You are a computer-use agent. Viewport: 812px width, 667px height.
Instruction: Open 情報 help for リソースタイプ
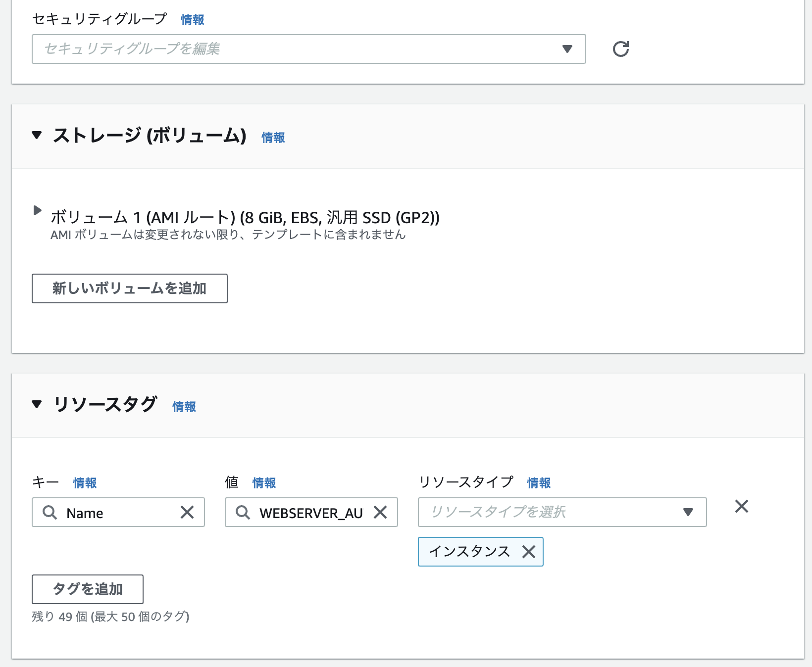(538, 482)
